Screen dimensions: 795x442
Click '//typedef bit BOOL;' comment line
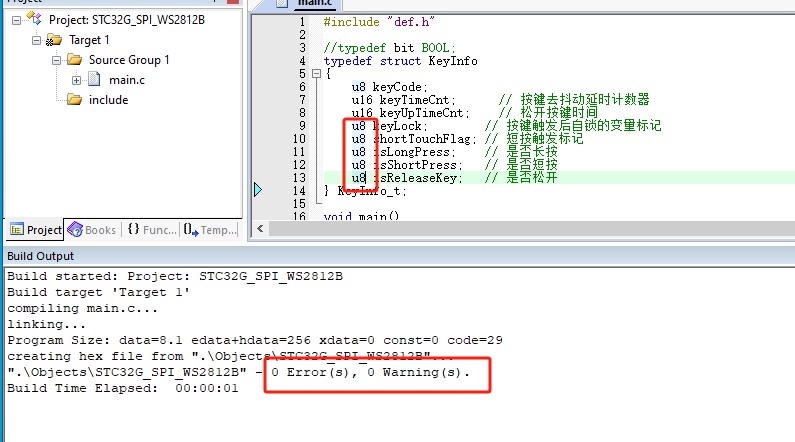point(389,48)
